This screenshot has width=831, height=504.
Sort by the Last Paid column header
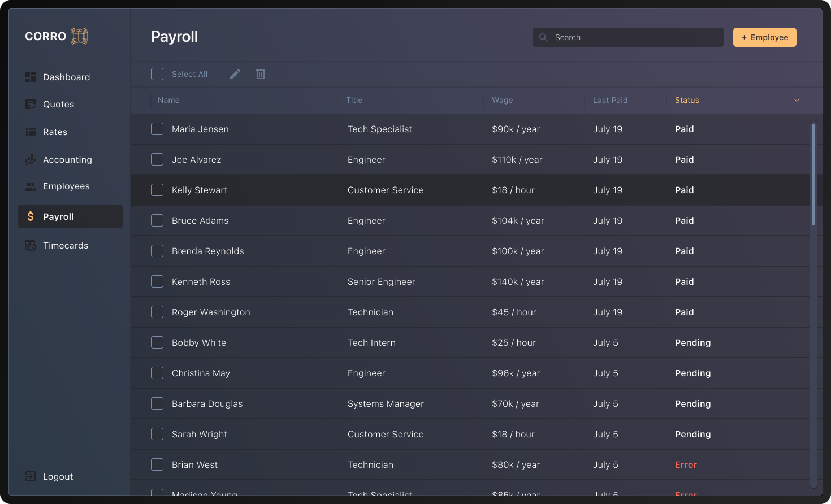click(610, 100)
